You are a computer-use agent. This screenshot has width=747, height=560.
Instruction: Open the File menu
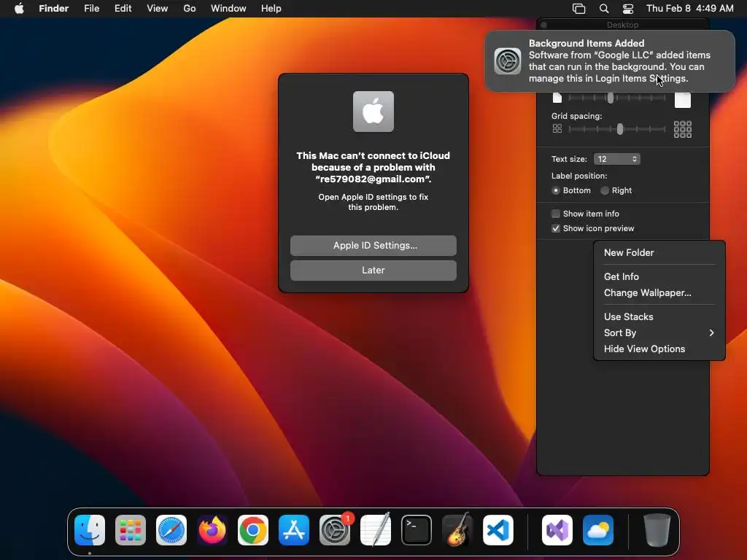pos(91,9)
